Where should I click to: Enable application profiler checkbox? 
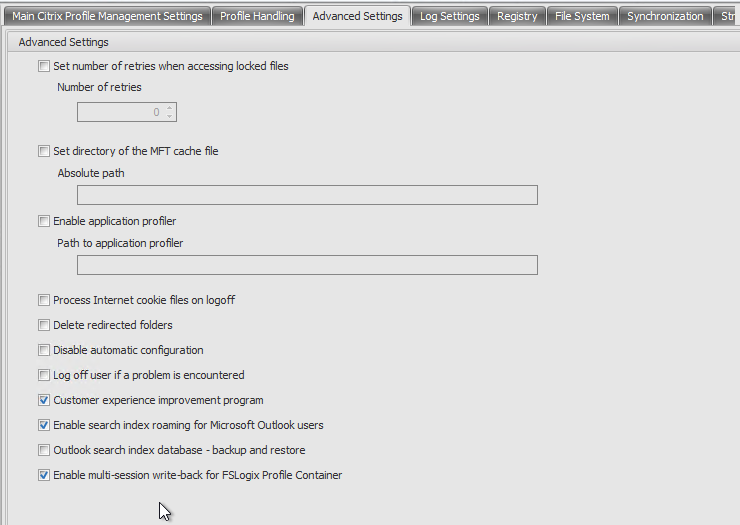[44, 221]
